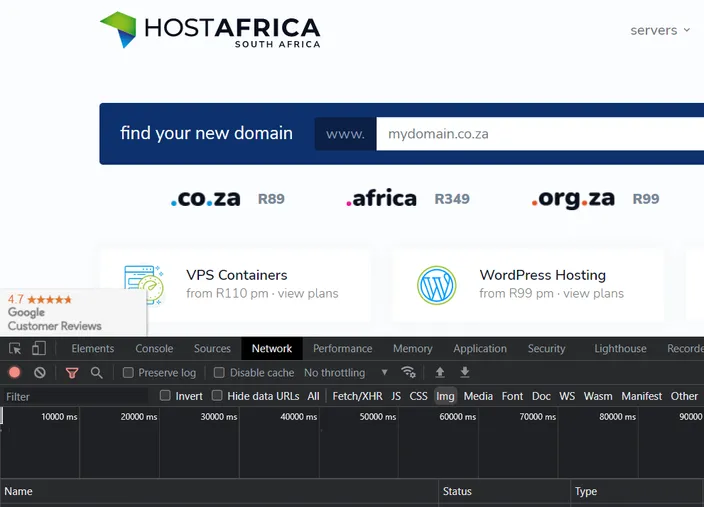Switch to the Elements tab
Image resolution: width=704 pixels, height=507 pixels.
[x=93, y=348]
